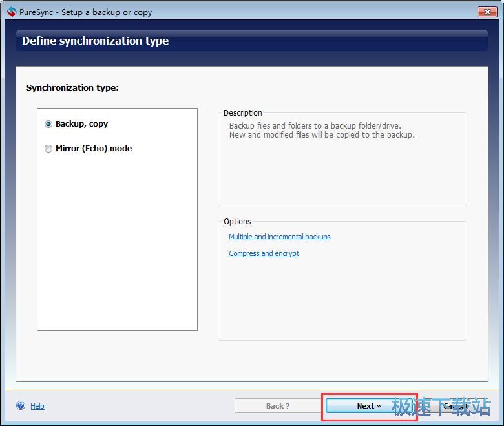Click the PureSync logo in title bar

pos(11,12)
